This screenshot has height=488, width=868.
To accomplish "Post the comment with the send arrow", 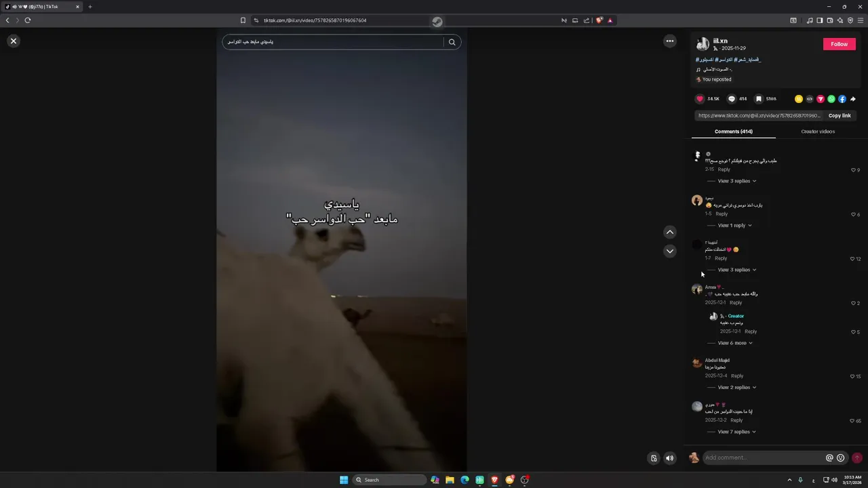I will 857,457.
